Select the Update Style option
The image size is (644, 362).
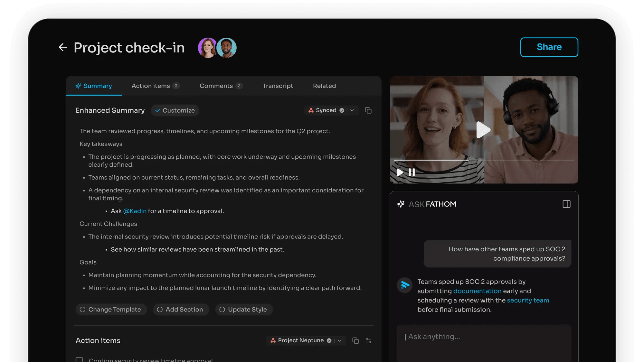244,310
